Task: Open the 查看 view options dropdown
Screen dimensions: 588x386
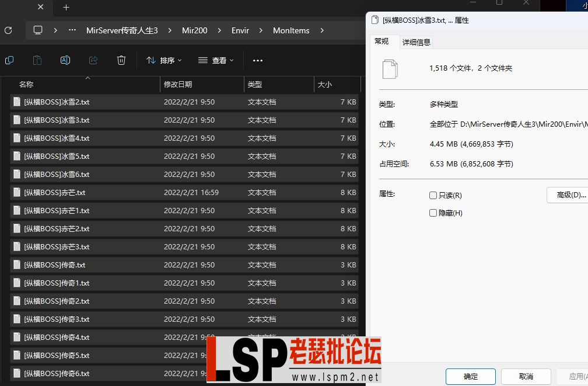Action: (216, 60)
